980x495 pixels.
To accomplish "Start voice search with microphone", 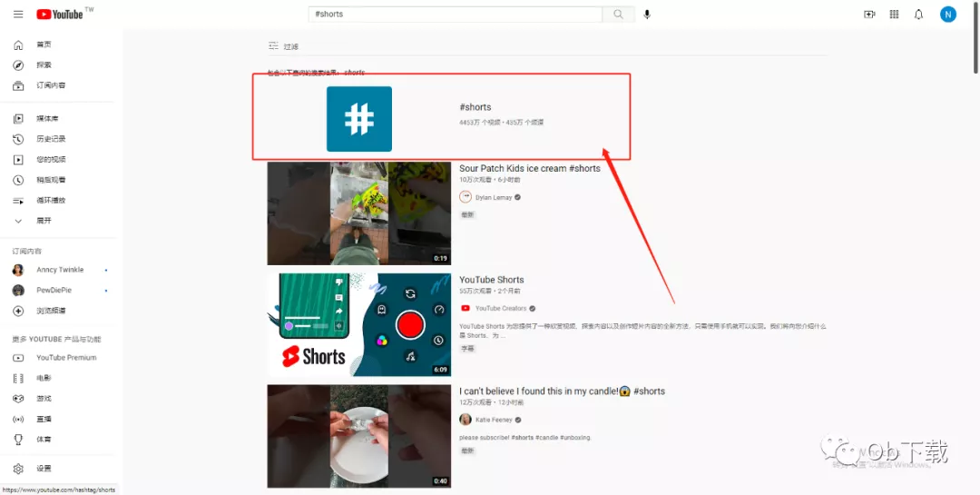I will [x=647, y=14].
